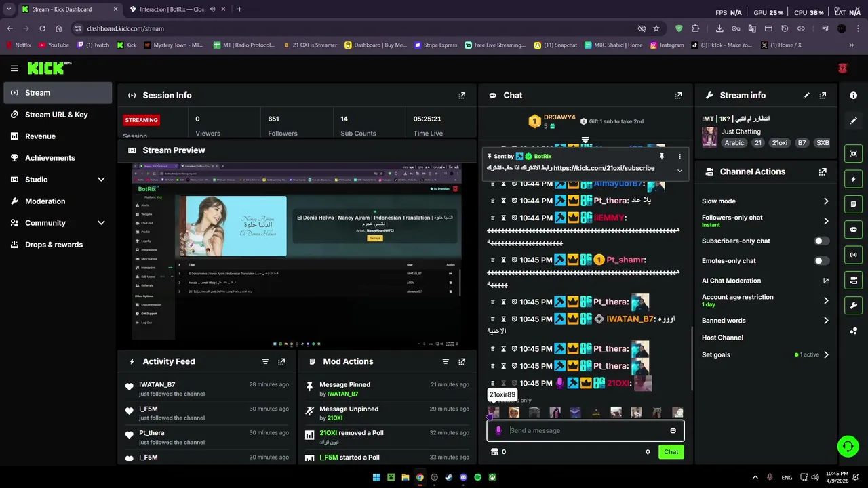Open the pinned message three-dot menu
Image resolution: width=868 pixels, height=488 pixels.
coord(679,157)
